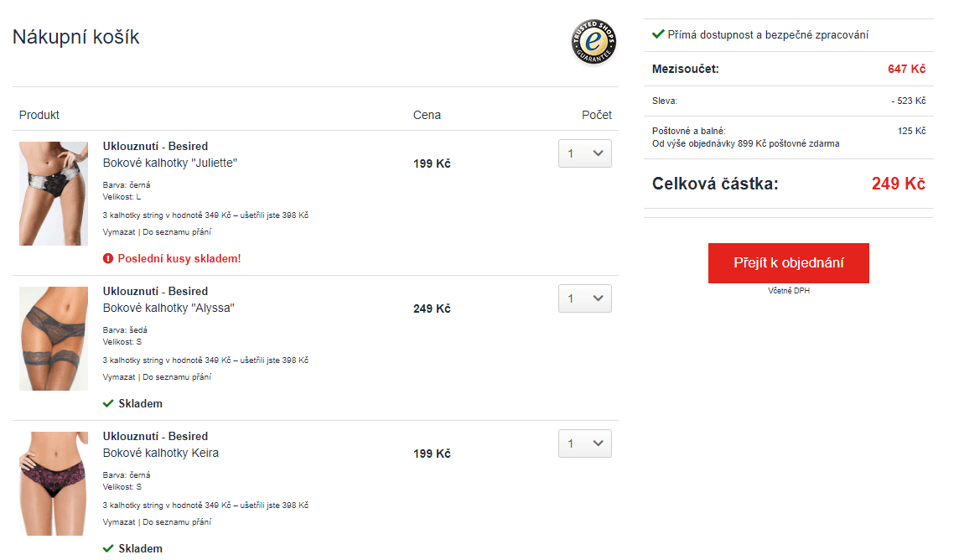Add Alyssa kalhotky to Do seznamu přání
Image resolution: width=959 pixels, height=560 pixels.
pyautogui.click(x=177, y=377)
